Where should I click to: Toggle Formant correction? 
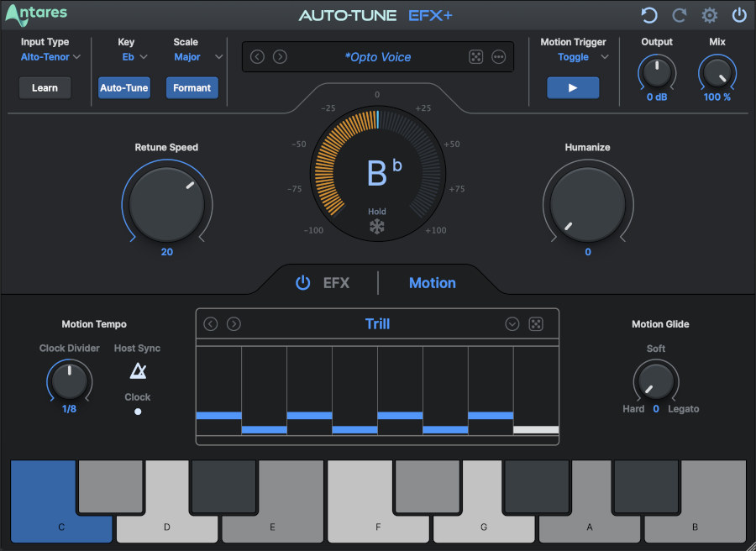[192, 87]
